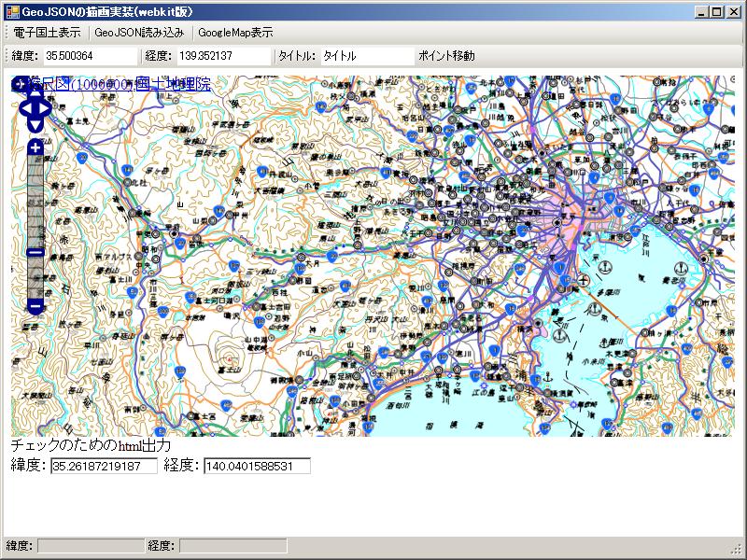747x560 pixels.
Task: Click the ポイント移動 toolbar button
Action: [446, 56]
